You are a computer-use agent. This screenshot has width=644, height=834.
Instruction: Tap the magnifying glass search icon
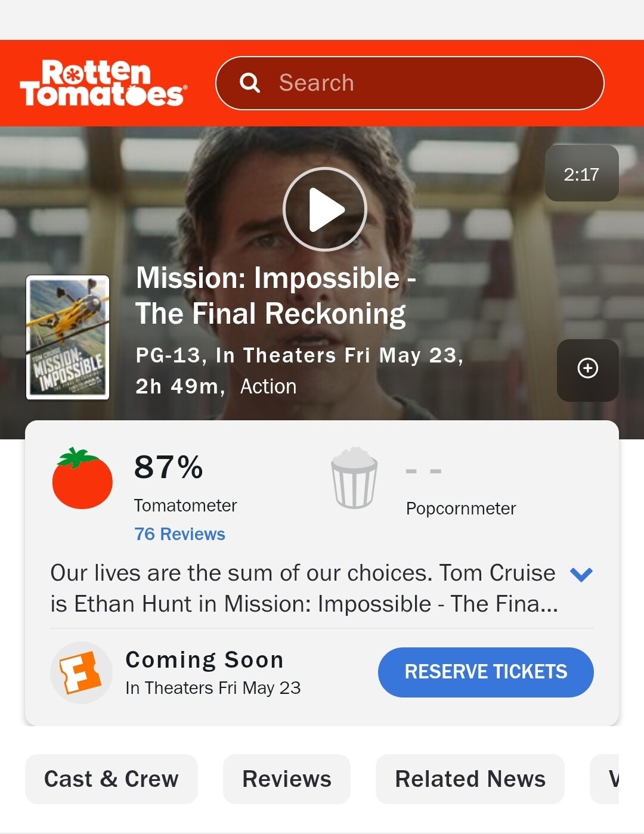tap(250, 83)
